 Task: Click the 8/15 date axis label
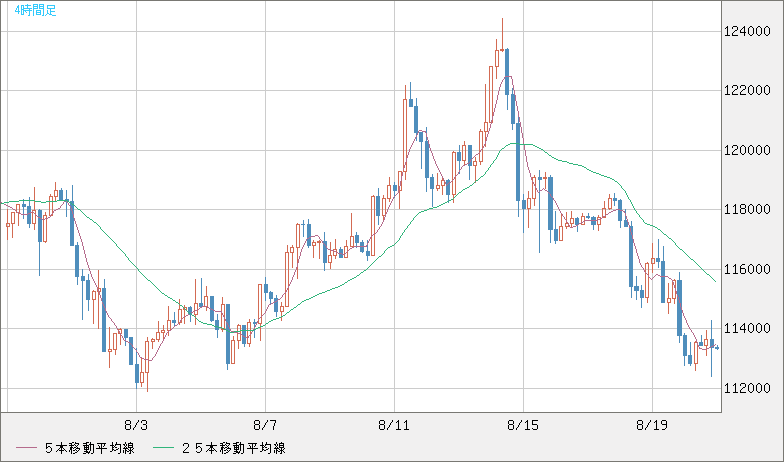[523, 426]
